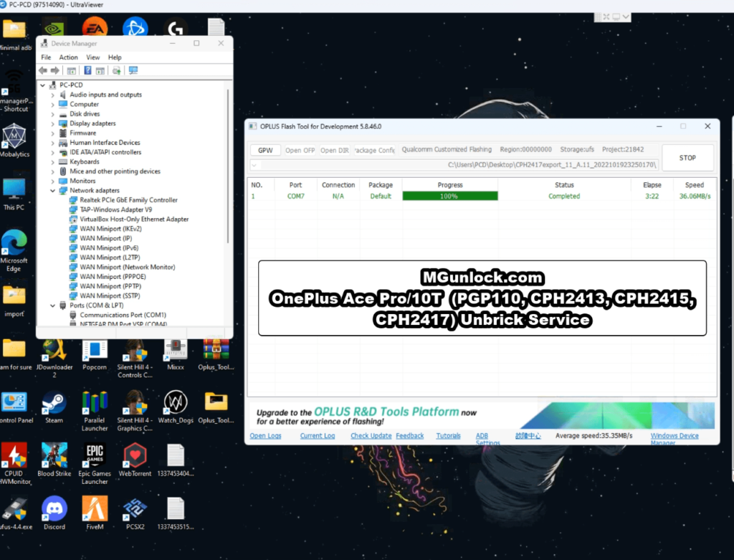Click the Device Manager vertical scrollbar
This screenshot has width=734, height=560.
tap(228, 166)
